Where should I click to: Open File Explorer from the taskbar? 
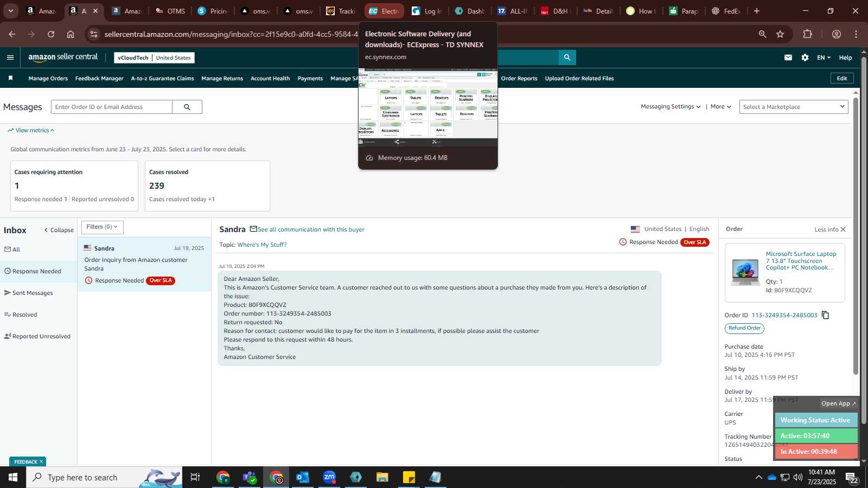(x=382, y=477)
